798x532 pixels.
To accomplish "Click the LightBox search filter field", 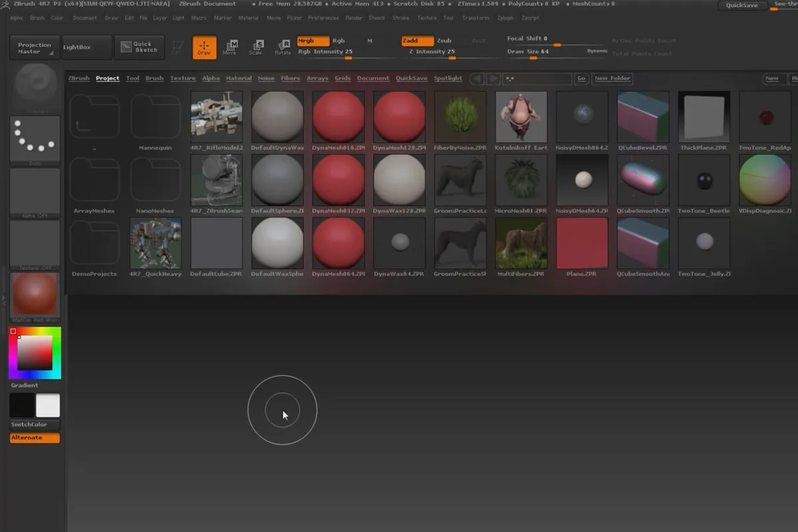I will point(537,78).
